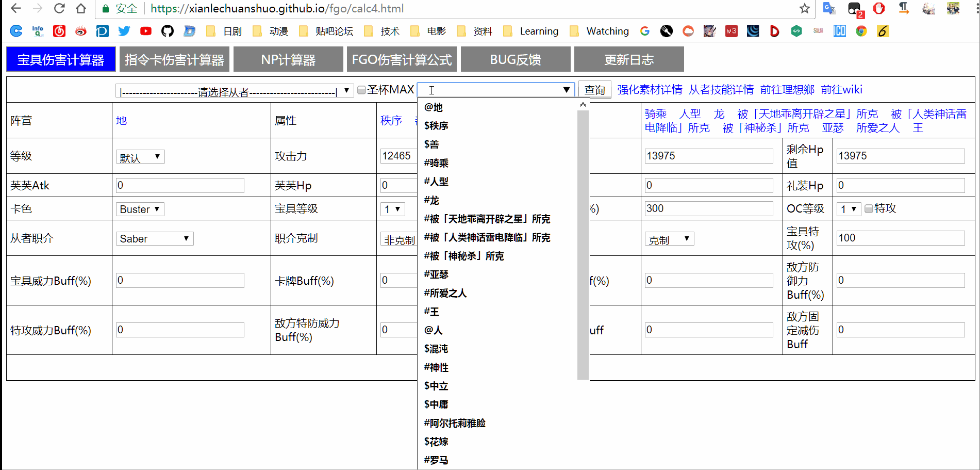Open the GitHub bookmark
Viewport: 980px width, 470px height.
pyautogui.click(x=167, y=31)
